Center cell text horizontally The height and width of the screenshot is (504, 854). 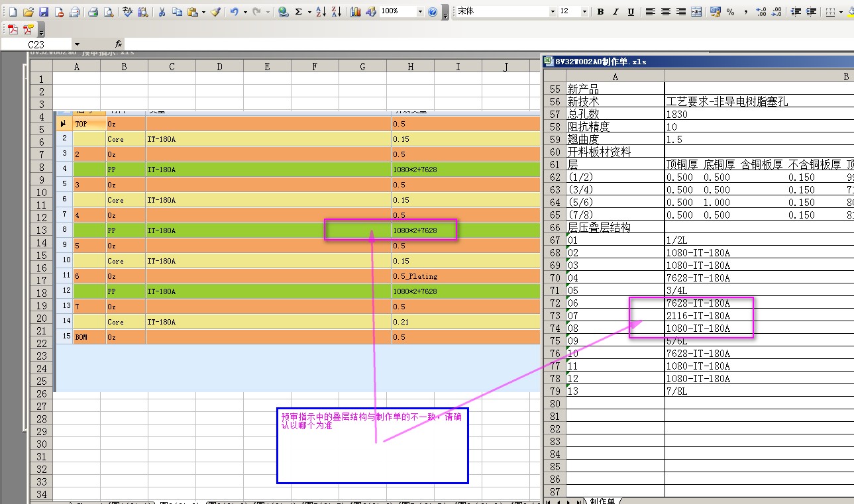coord(666,12)
